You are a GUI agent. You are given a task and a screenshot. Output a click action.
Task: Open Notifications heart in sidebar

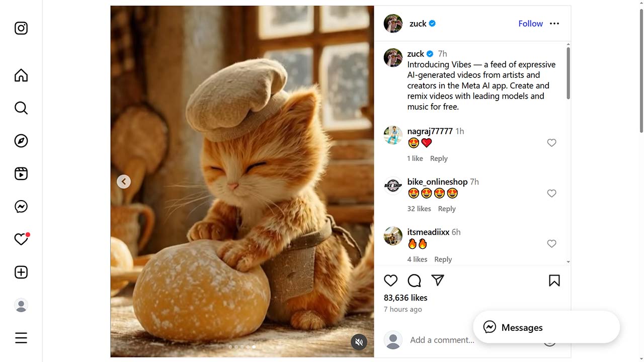coord(21,239)
